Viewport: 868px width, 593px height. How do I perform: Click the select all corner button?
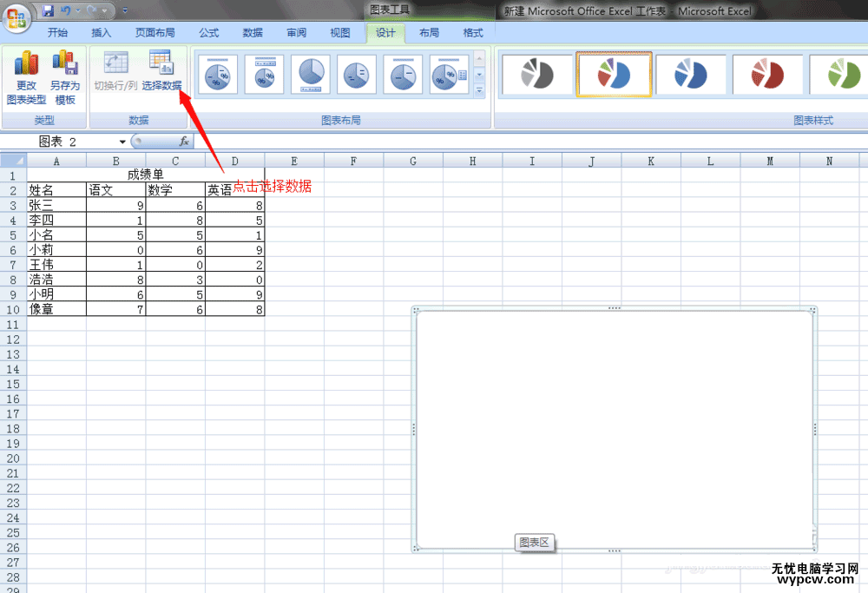click(13, 161)
